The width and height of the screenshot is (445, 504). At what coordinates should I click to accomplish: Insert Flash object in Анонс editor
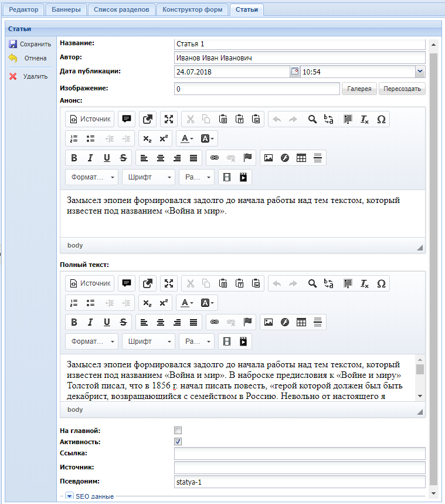[285, 158]
